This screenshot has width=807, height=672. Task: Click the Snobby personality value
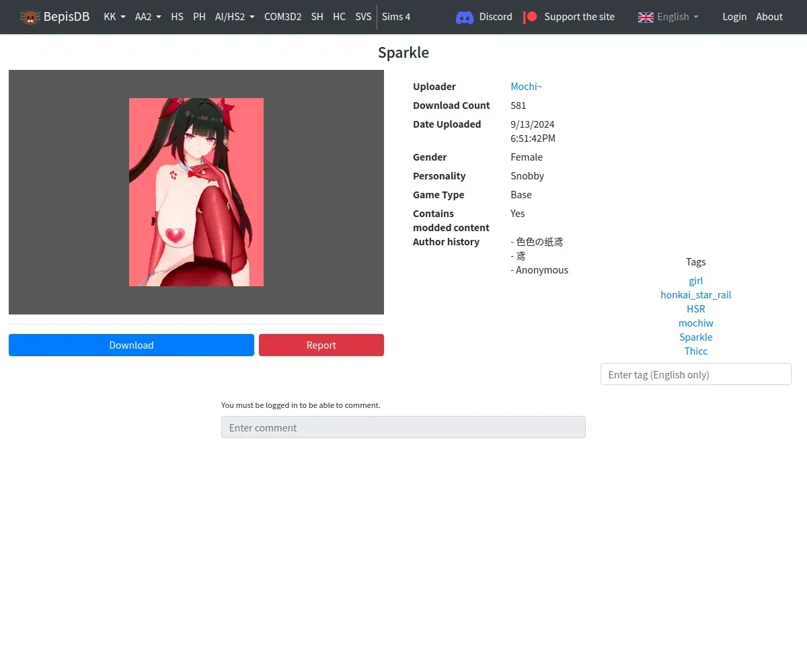point(527,175)
